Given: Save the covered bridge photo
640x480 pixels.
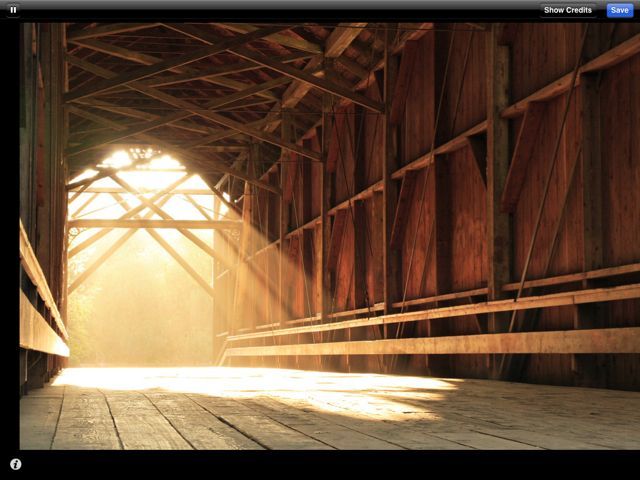Looking at the screenshot, I should (619, 10).
